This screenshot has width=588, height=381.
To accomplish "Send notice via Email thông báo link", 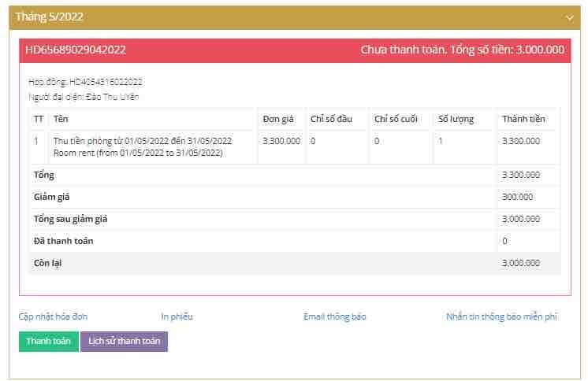I will [x=335, y=316].
